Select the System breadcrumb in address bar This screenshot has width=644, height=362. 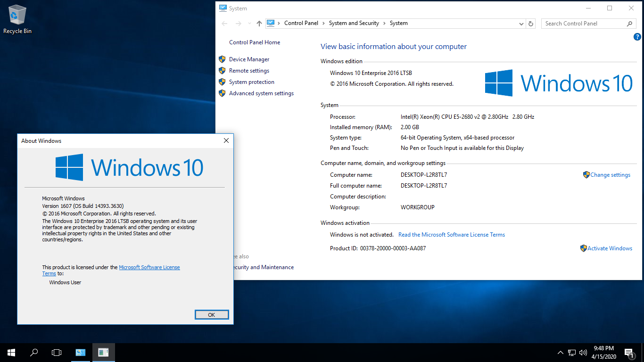(x=399, y=23)
